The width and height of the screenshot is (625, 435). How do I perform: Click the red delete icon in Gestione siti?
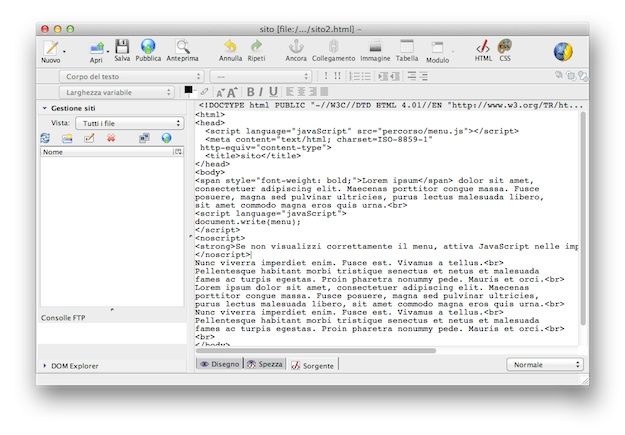click(x=111, y=138)
